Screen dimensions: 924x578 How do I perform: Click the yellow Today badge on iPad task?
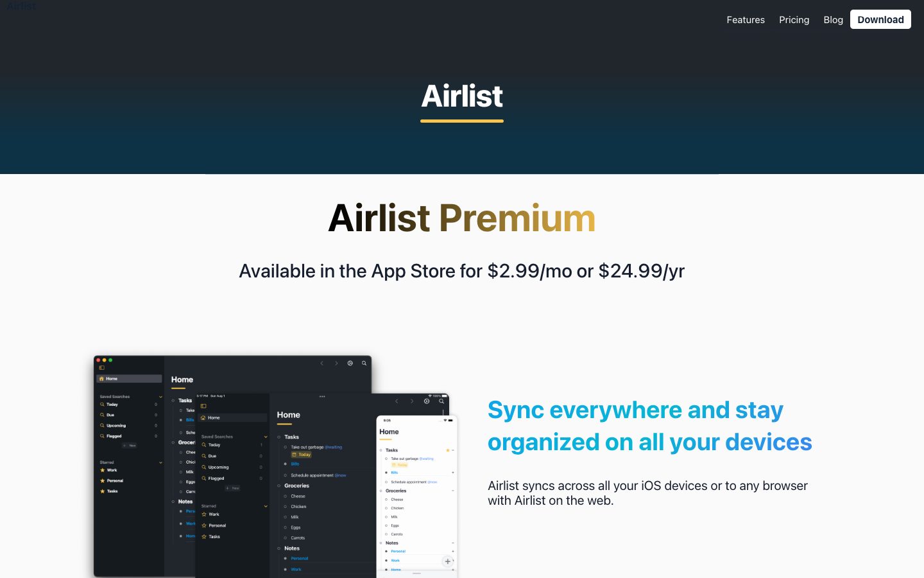[x=302, y=455]
